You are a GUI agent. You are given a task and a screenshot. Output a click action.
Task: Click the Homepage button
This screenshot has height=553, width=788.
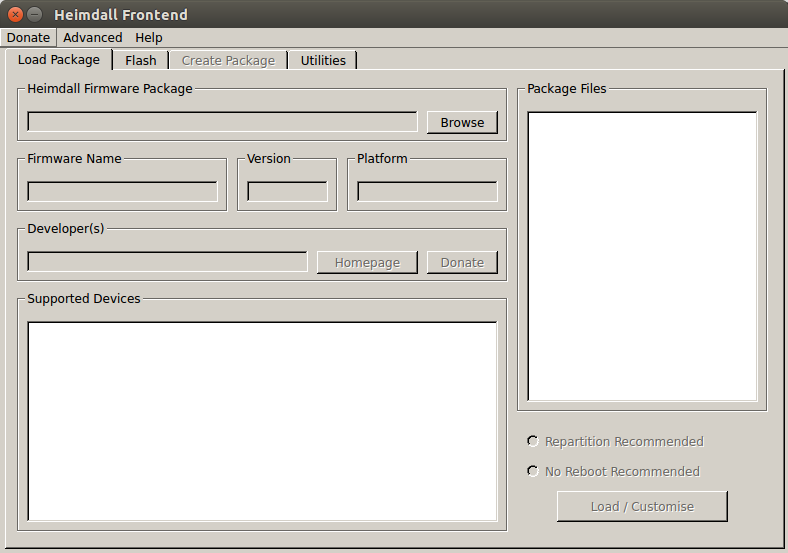pyautogui.click(x=367, y=262)
